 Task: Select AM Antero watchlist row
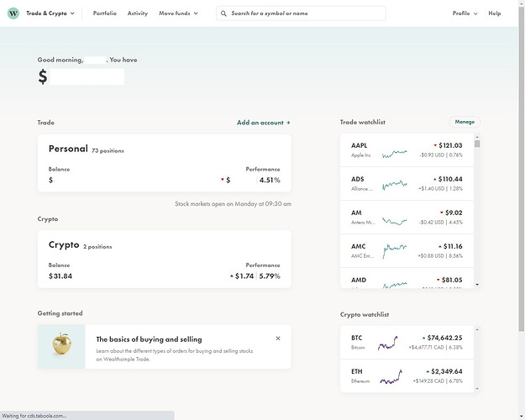click(407, 217)
